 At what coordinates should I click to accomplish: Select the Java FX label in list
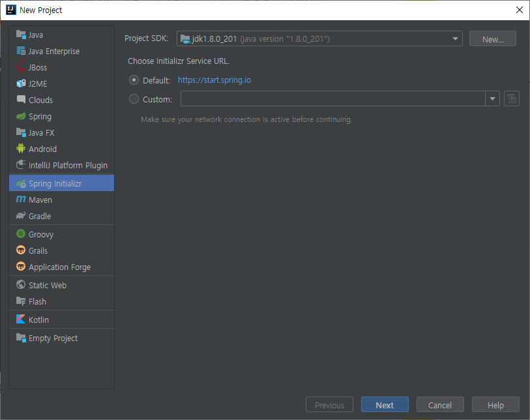(x=41, y=132)
